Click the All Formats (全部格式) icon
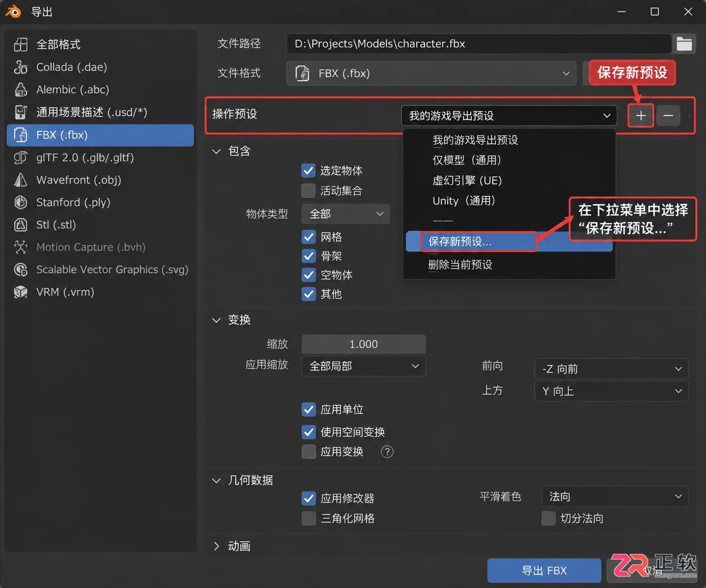The image size is (706, 588). [x=21, y=45]
